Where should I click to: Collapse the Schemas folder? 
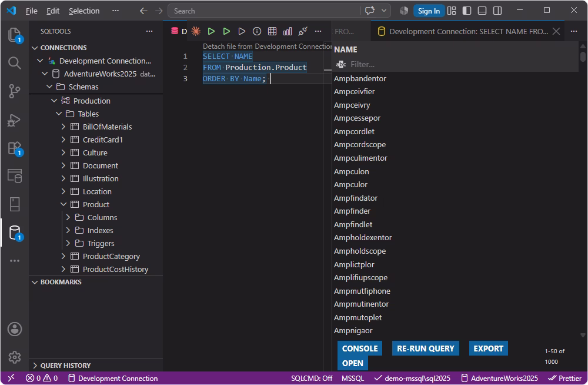(49, 87)
